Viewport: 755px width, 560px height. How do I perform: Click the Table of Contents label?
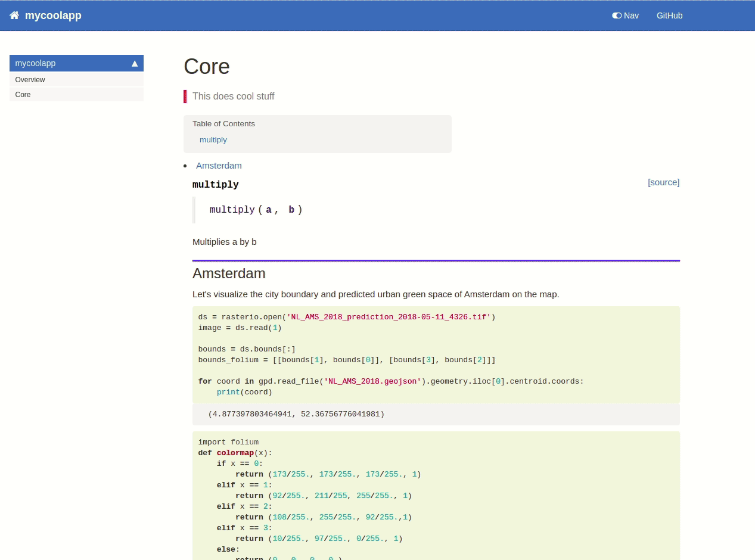(223, 124)
